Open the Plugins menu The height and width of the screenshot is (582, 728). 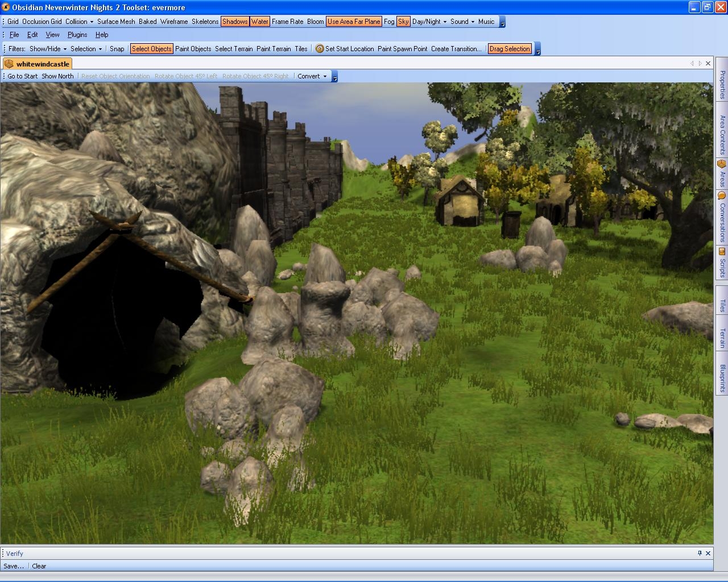click(77, 35)
